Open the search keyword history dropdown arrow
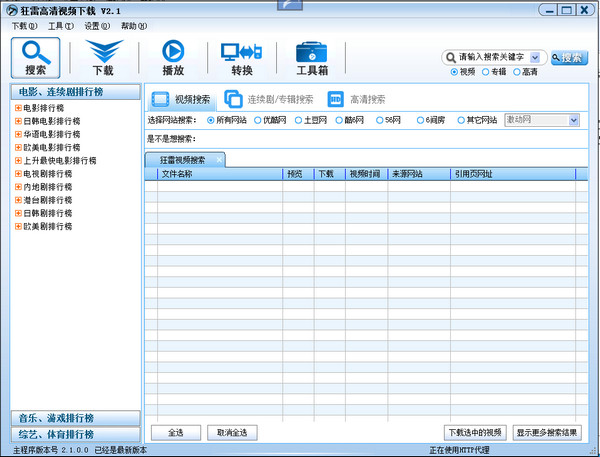600x457 pixels. [x=535, y=58]
